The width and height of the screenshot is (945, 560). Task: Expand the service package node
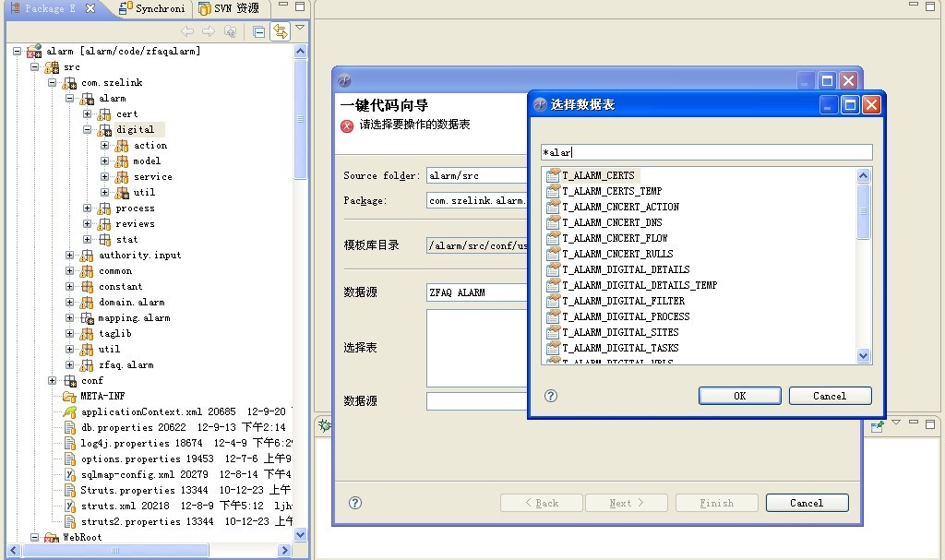point(104,176)
